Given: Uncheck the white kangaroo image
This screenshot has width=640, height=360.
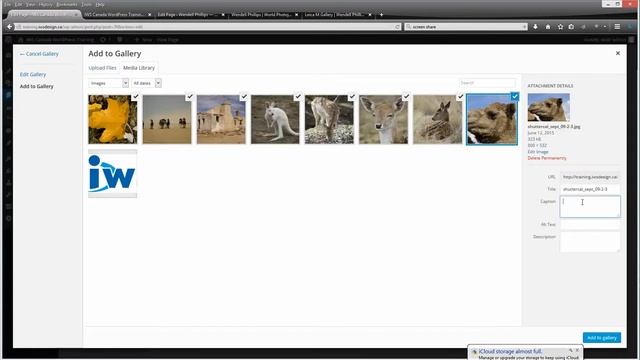Looking at the screenshot, I should 298,96.
